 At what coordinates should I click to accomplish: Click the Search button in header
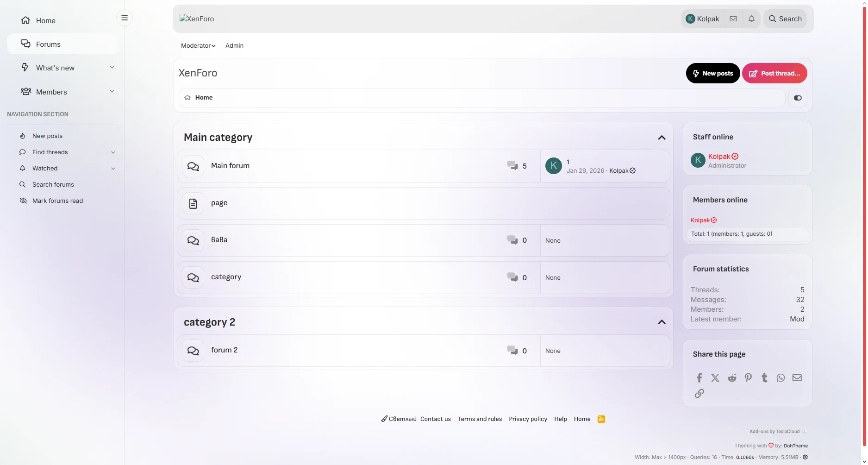(785, 19)
